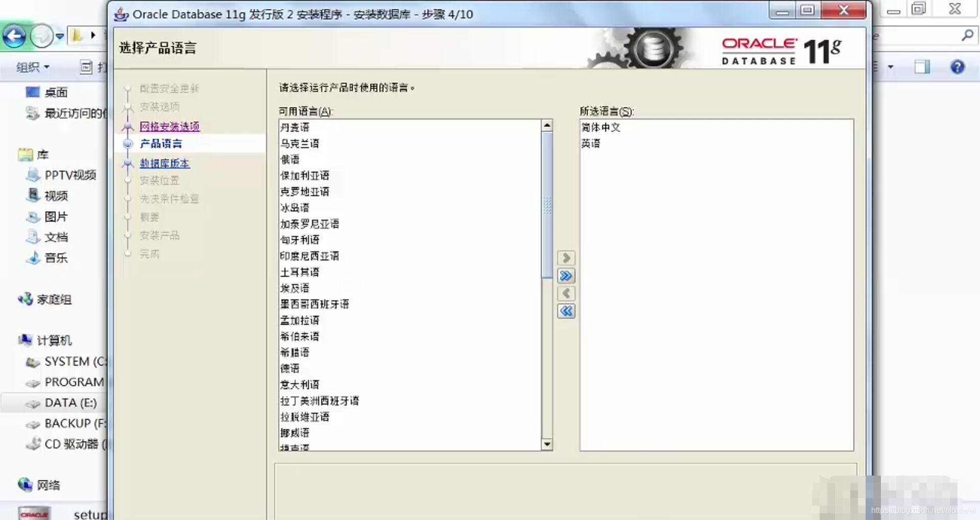Image resolution: width=980 pixels, height=520 pixels.
Task: Select 家庭组 in Explorer sidebar
Action: 45,299
